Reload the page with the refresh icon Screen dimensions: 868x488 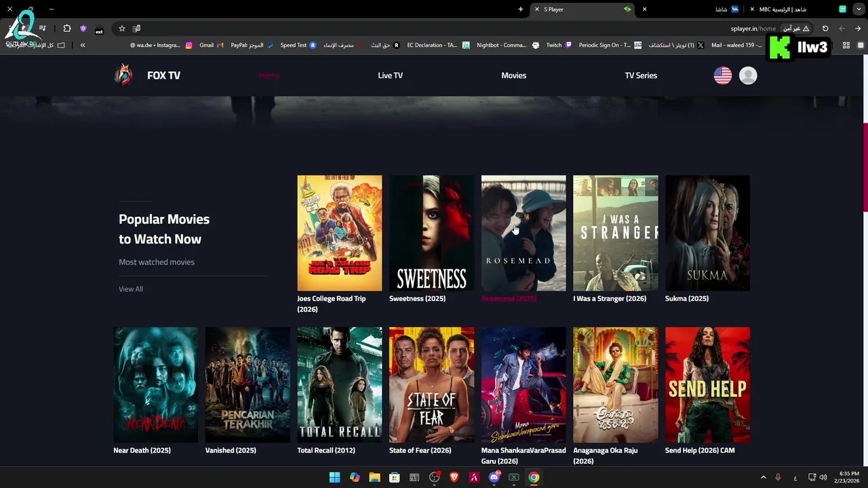click(825, 28)
